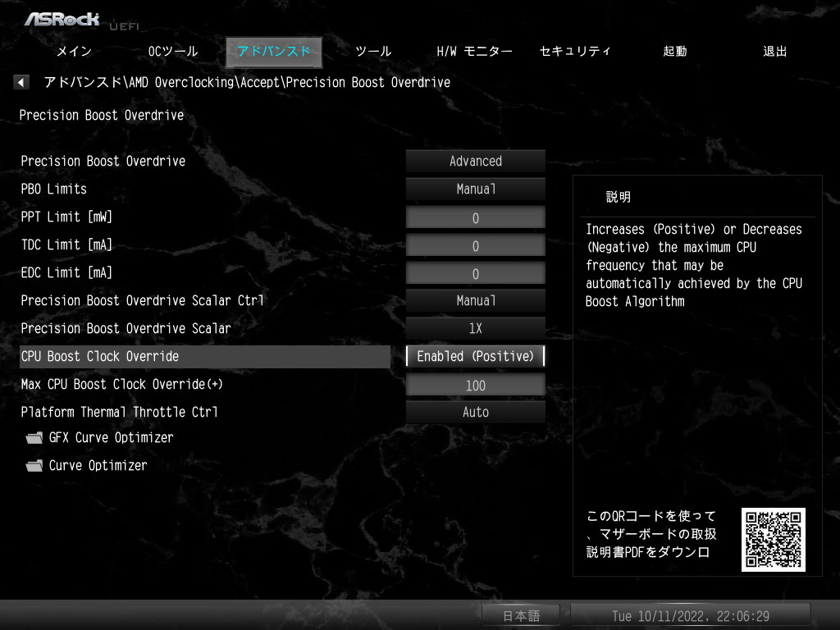
Task: Click the TDC Limit value field
Action: (475, 245)
